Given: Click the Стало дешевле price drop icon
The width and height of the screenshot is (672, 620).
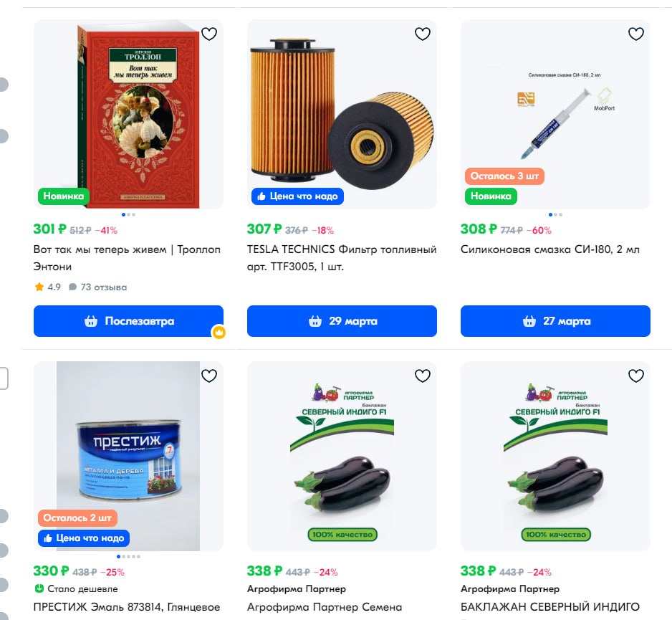Looking at the screenshot, I should (x=39, y=588).
